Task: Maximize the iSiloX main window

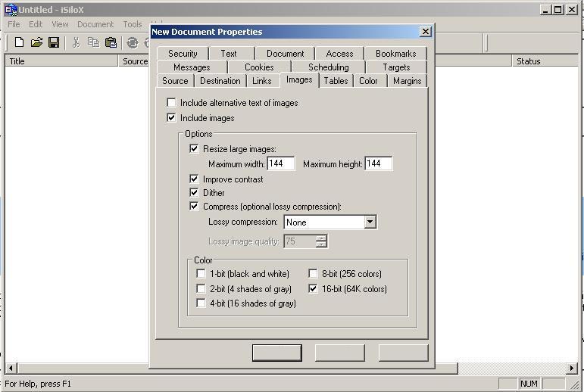Action: (x=558, y=10)
